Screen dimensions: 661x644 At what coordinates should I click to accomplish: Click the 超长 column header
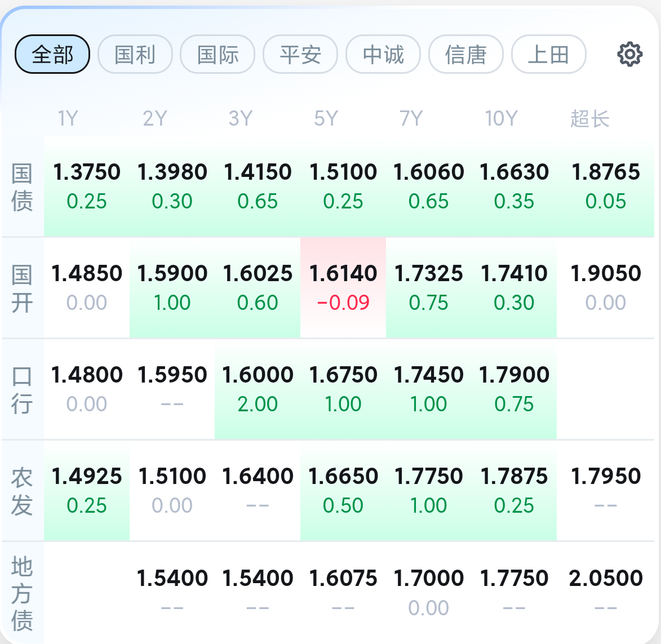(590, 118)
